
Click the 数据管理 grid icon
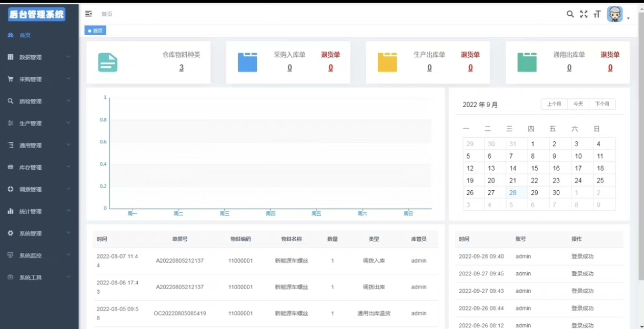pyautogui.click(x=11, y=57)
